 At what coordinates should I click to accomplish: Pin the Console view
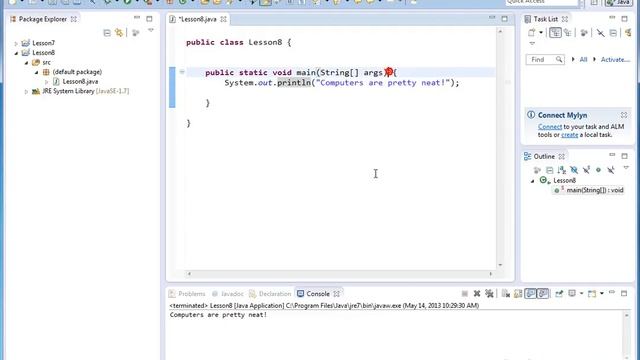tap(559, 293)
